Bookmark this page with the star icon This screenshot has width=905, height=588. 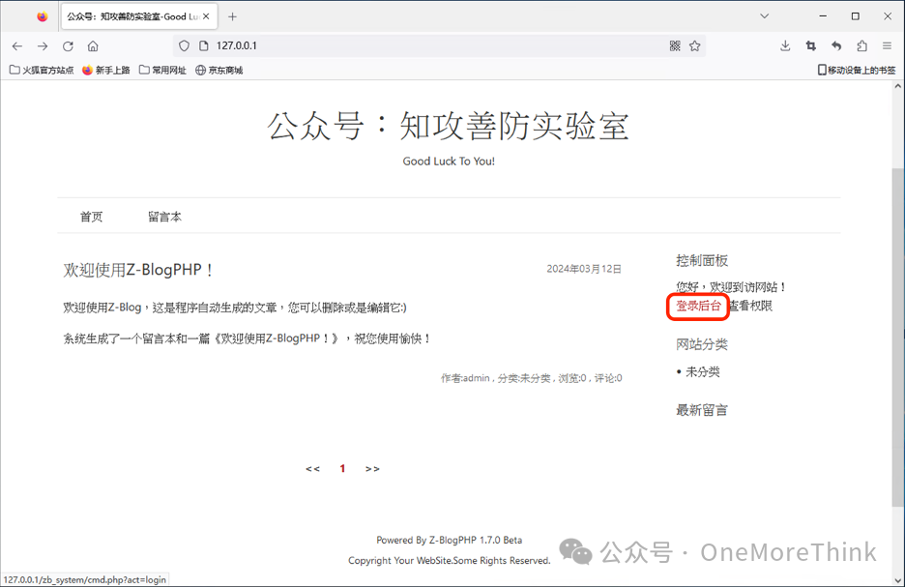695,45
